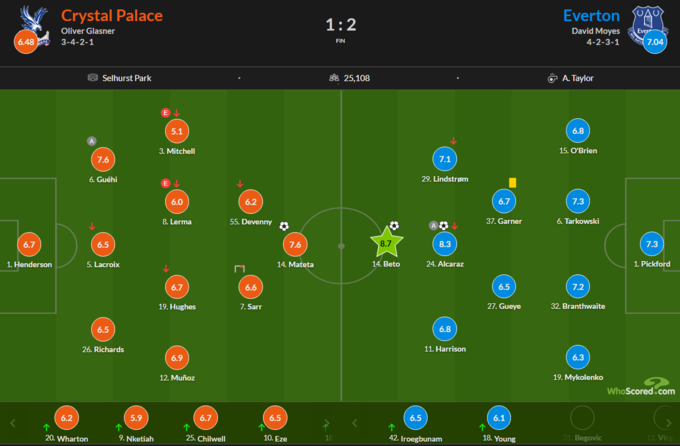Click the goal ball icon beside Mateta

(x=284, y=226)
